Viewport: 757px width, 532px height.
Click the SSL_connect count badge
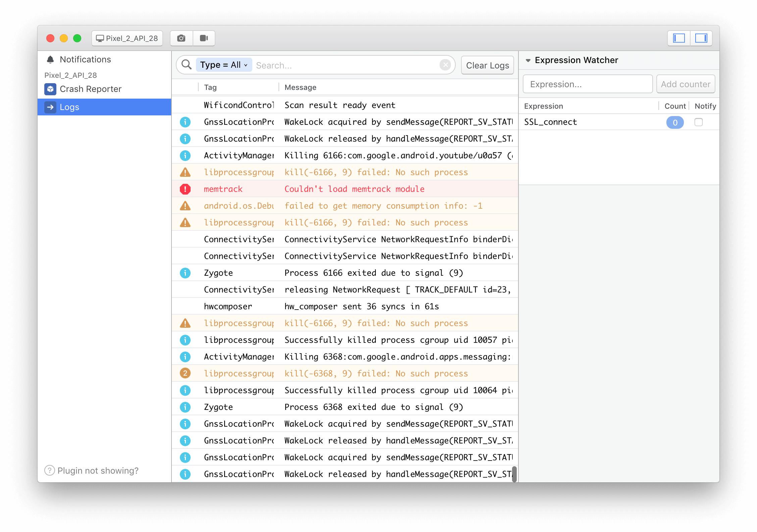tap(675, 122)
